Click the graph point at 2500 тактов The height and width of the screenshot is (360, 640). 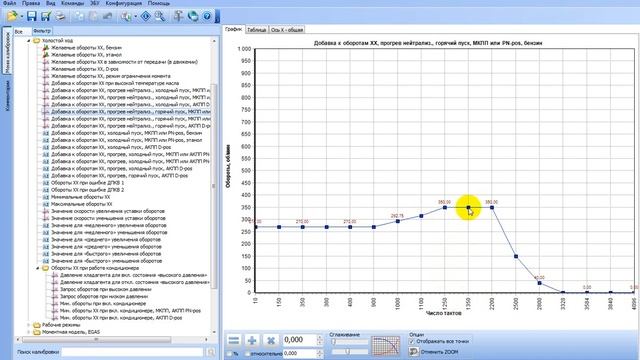[516, 257]
